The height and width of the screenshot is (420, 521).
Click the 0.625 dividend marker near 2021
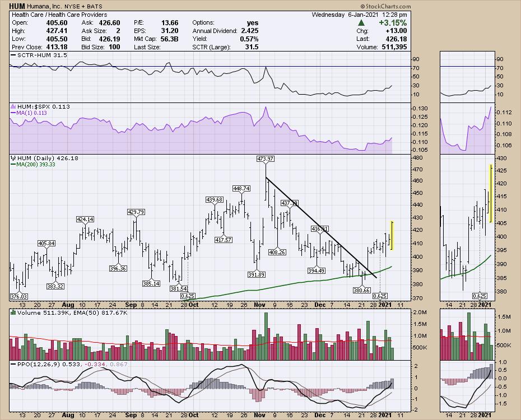pos(380,296)
